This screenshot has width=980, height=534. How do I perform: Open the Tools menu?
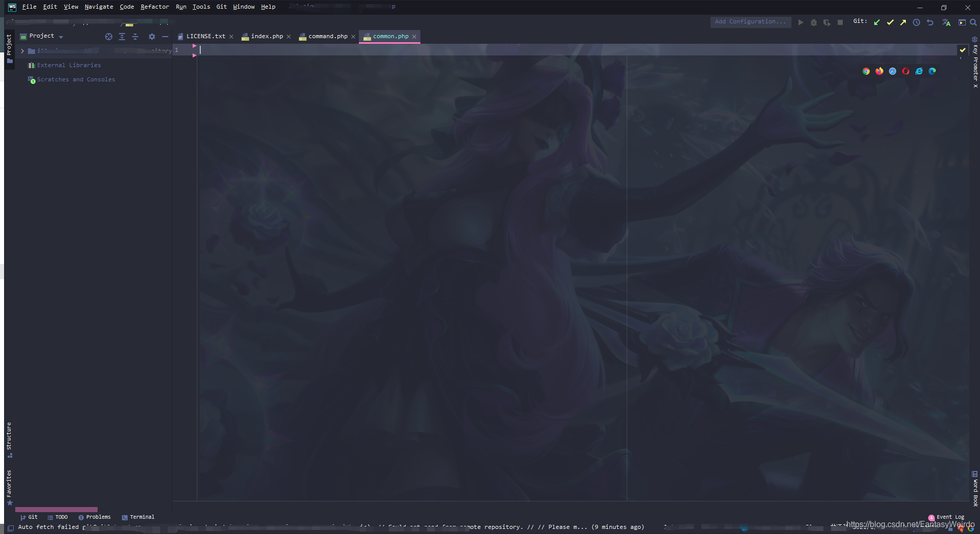click(x=201, y=7)
